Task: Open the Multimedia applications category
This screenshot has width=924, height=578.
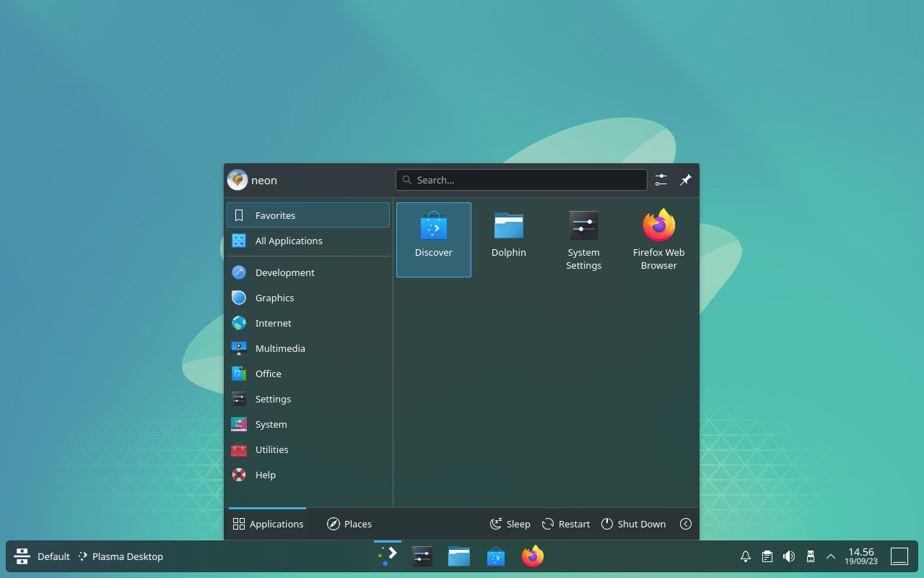Action: point(280,348)
